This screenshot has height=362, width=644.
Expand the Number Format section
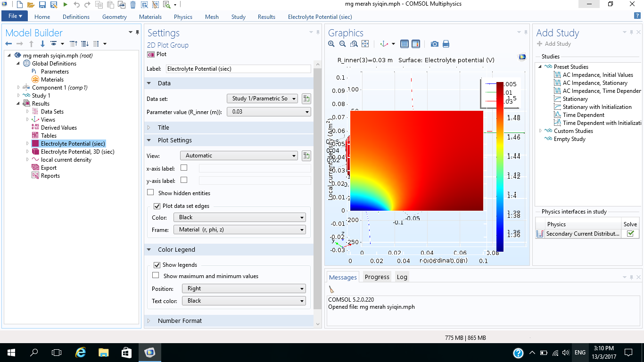[180, 321]
